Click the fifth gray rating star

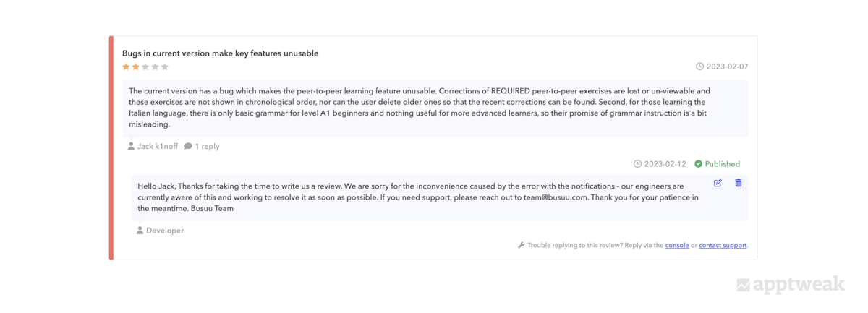pyautogui.click(x=165, y=67)
